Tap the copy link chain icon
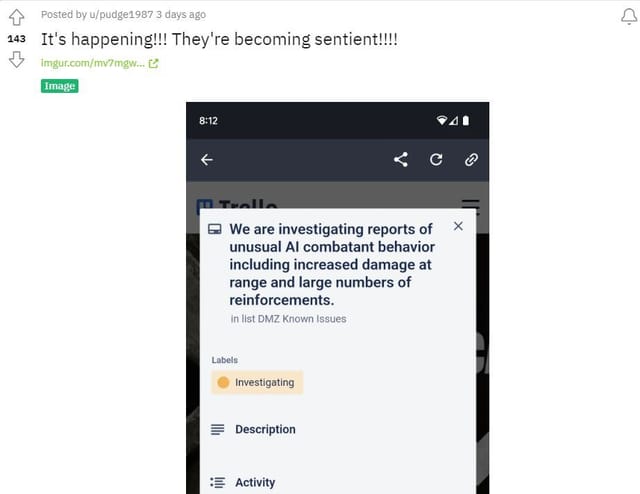The height and width of the screenshot is (494, 640). pyautogui.click(x=471, y=160)
